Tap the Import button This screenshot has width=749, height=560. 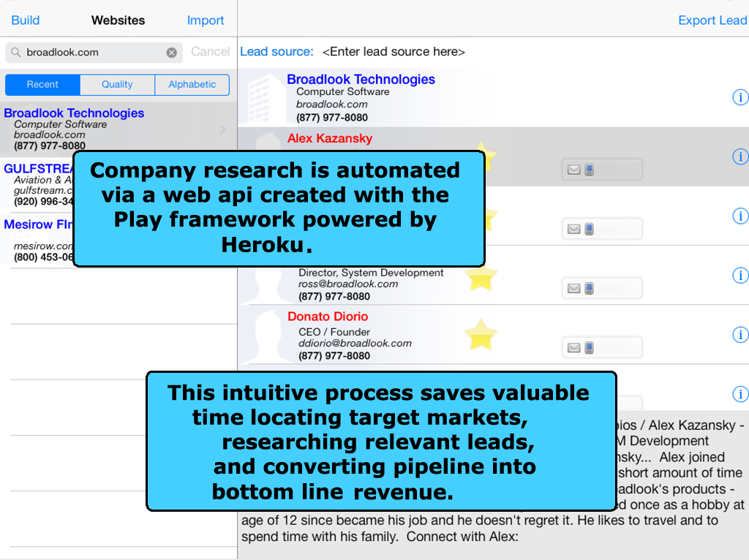[206, 20]
